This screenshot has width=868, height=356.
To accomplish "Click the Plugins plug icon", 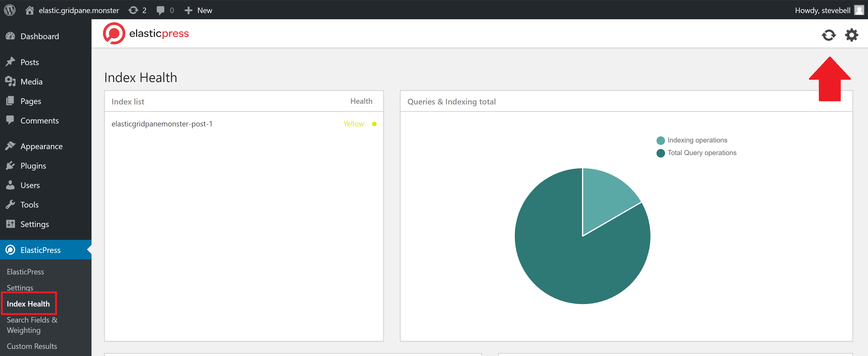I will point(11,165).
